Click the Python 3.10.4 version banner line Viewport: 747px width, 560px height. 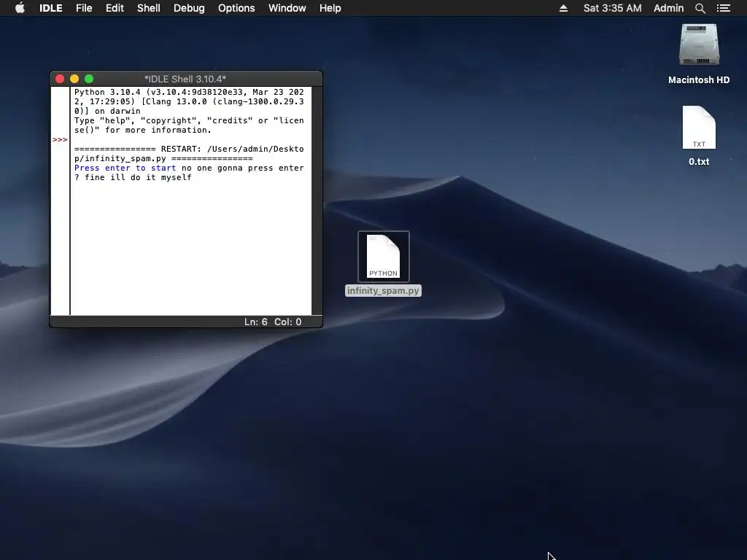[189, 101]
